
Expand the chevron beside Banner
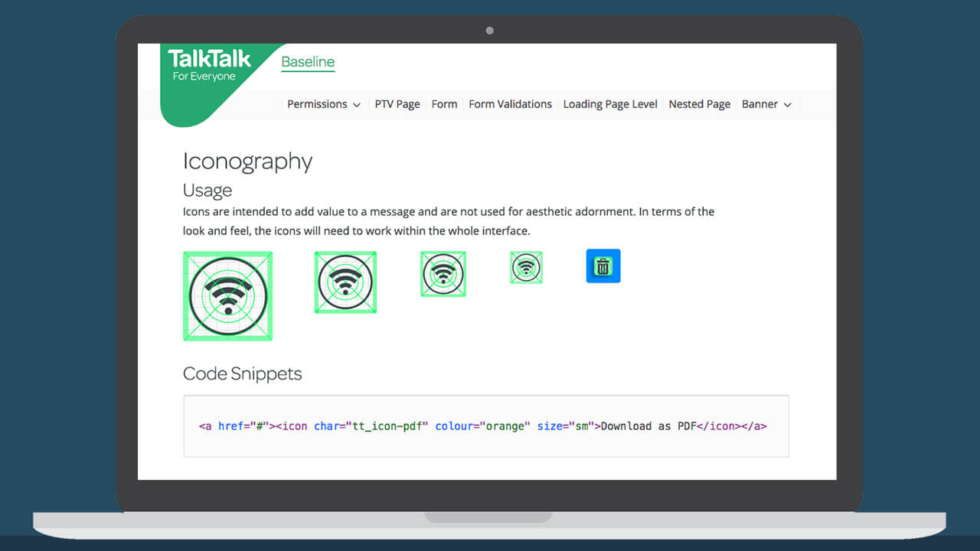click(x=787, y=105)
